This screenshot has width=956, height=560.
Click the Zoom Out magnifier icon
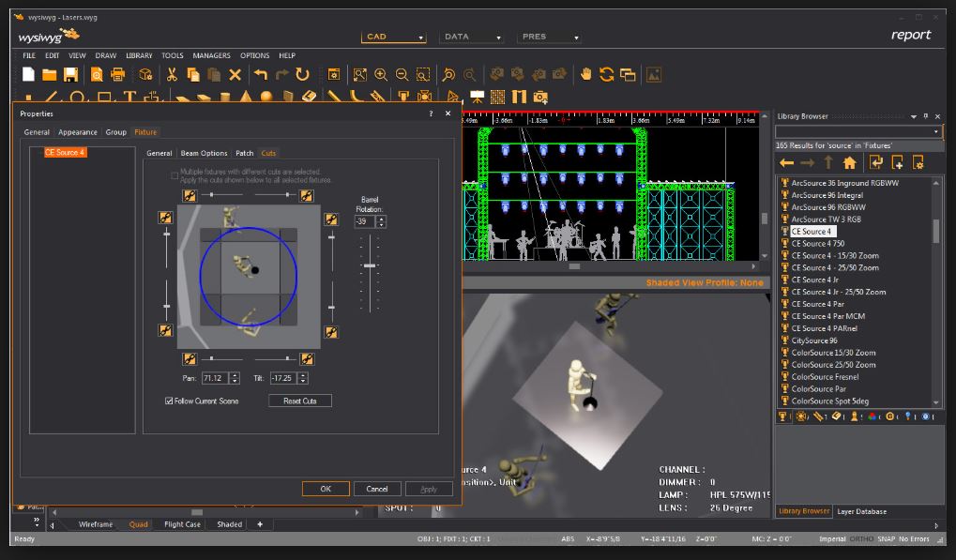click(402, 74)
